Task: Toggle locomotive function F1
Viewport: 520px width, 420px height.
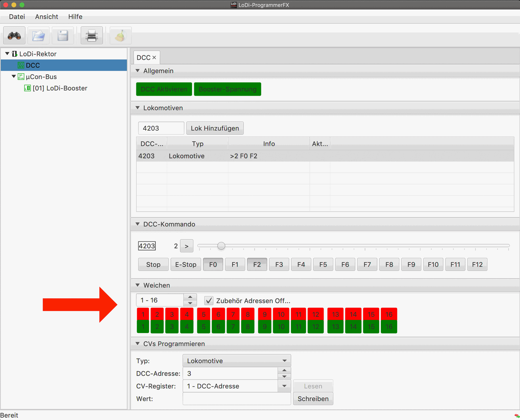Action: [235, 265]
